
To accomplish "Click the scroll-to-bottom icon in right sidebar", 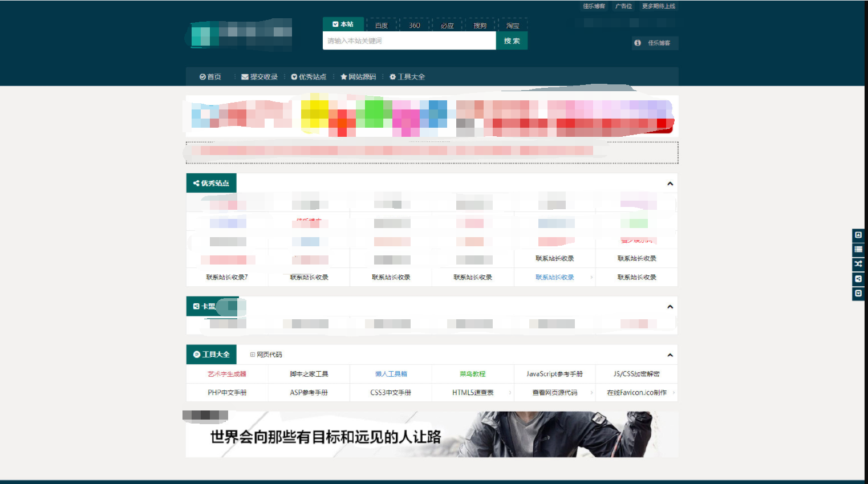I will click(858, 293).
